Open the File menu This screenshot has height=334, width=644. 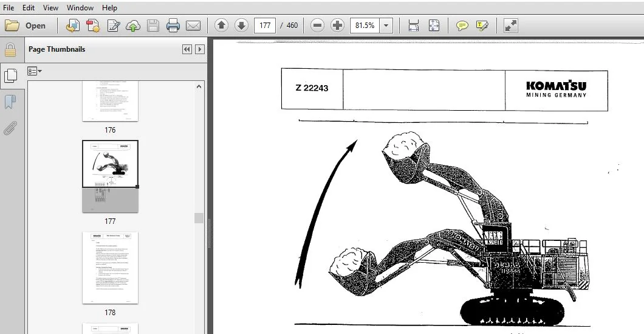(9, 7)
